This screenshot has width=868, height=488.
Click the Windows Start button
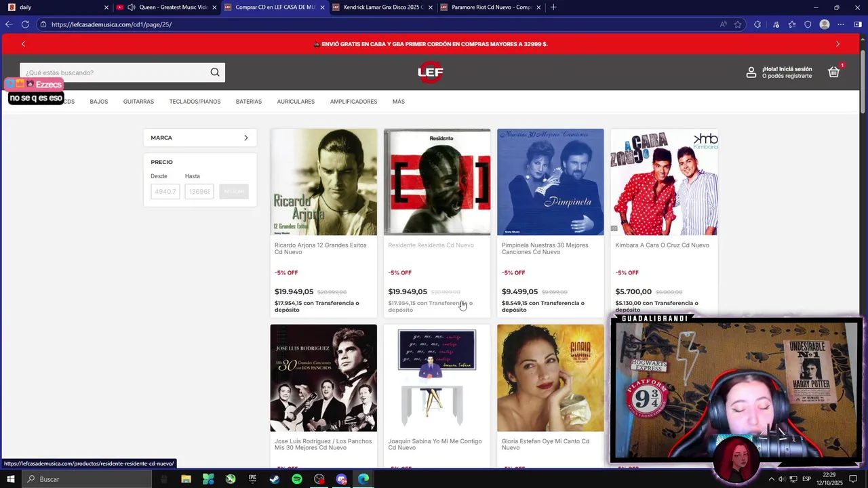point(10,479)
